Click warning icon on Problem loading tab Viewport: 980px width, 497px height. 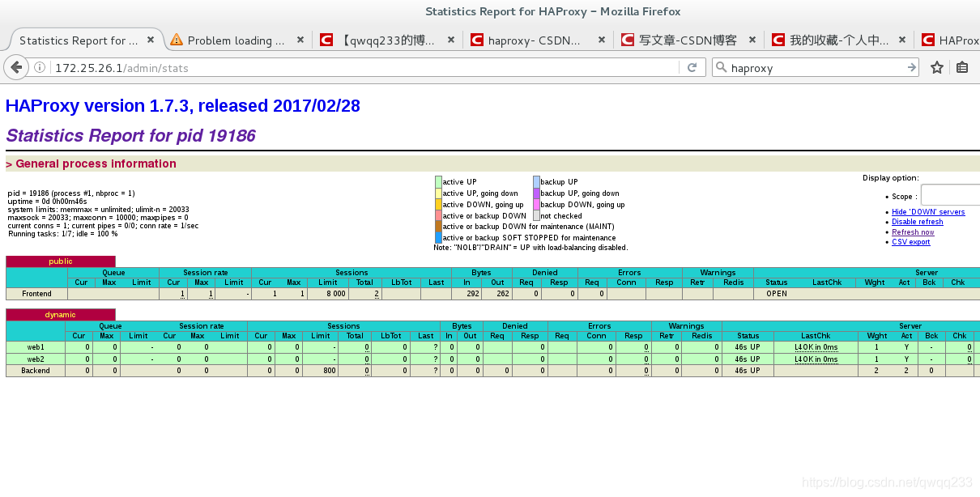pos(177,40)
